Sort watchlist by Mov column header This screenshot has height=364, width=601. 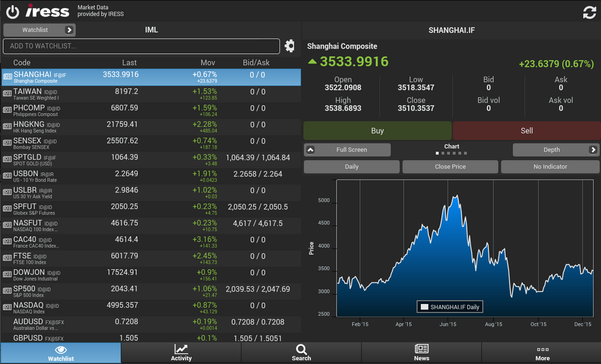208,62
